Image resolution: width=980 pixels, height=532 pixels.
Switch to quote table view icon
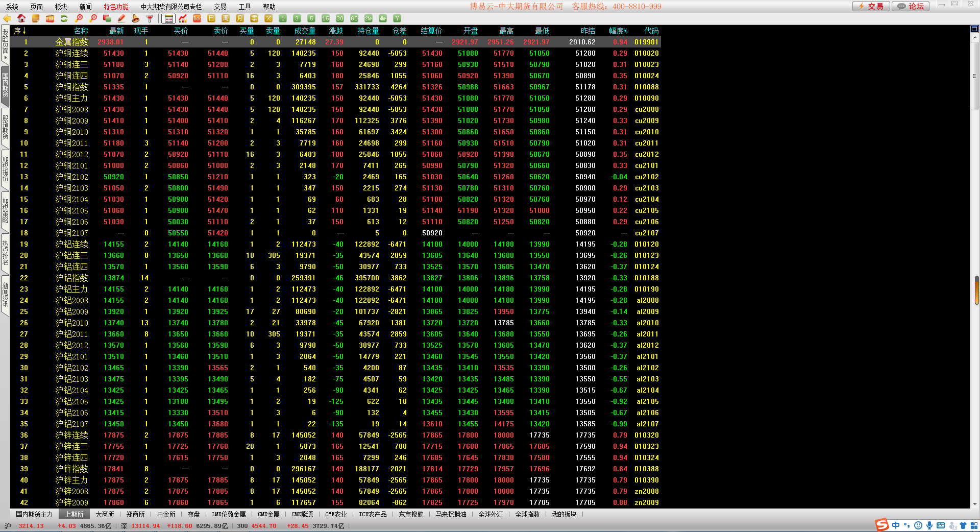point(168,18)
